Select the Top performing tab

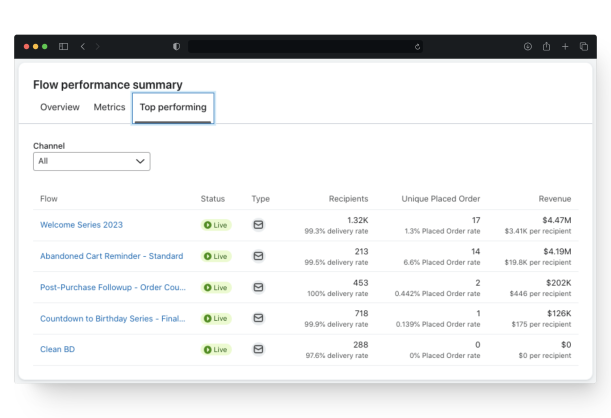[173, 107]
